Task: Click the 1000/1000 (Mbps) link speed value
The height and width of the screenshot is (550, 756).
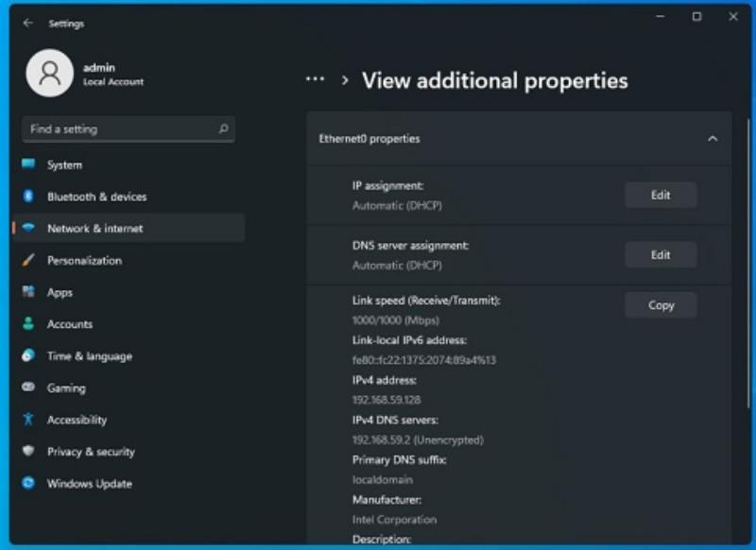Action: tap(395, 320)
